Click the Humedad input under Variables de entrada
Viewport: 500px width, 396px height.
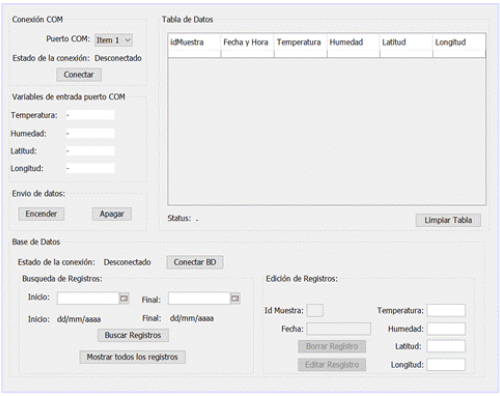[90, 133]
